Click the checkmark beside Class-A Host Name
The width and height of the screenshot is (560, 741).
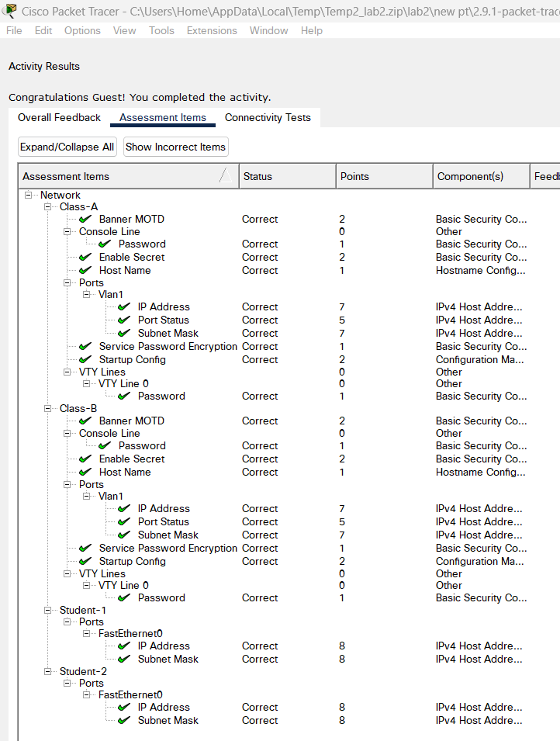[x=85, y=270]
